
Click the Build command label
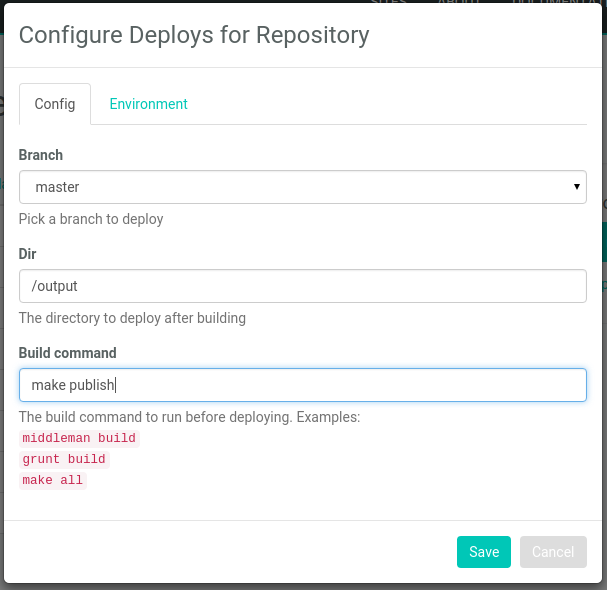[x=68, y=353]
